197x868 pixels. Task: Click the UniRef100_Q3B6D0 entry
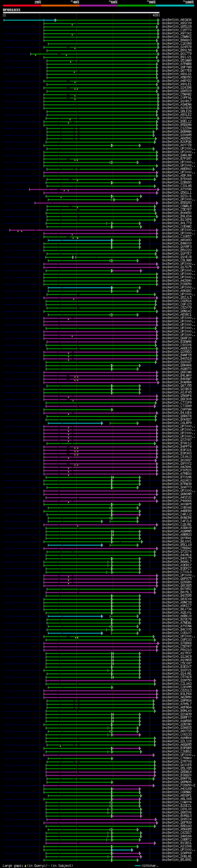click(x=177, y=182)
